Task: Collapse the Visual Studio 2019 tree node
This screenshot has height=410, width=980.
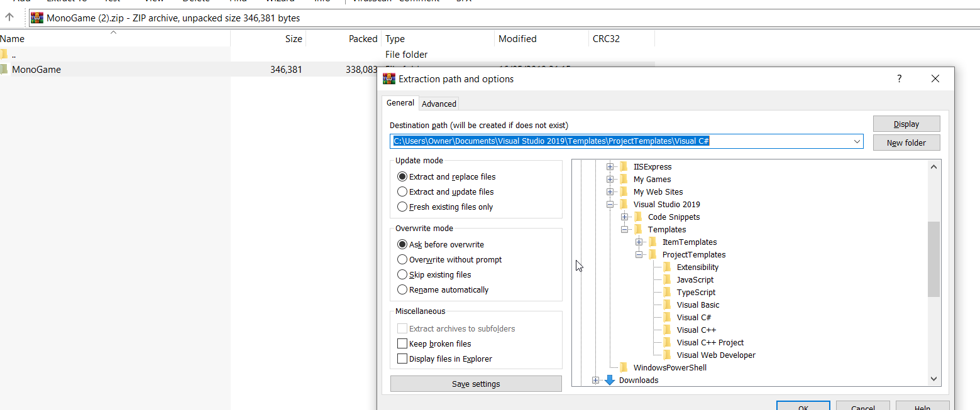Action: point(610,204)
